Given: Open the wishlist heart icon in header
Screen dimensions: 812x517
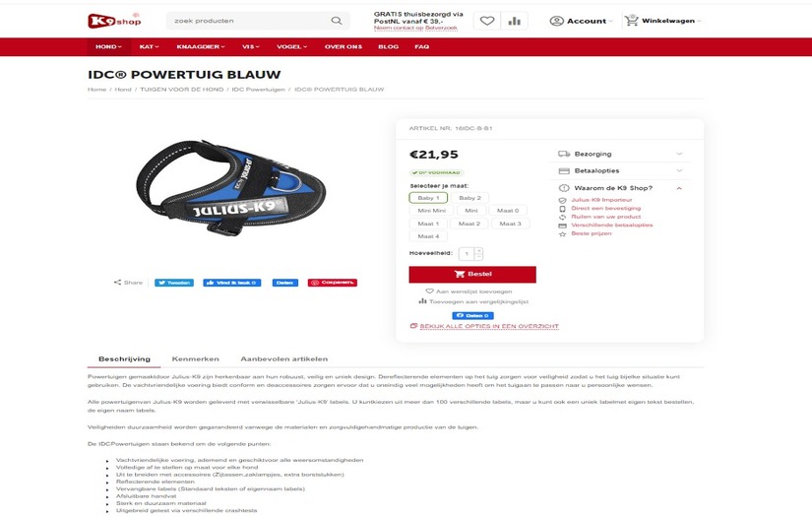Looking at the screenshot, I should [487, 21].
